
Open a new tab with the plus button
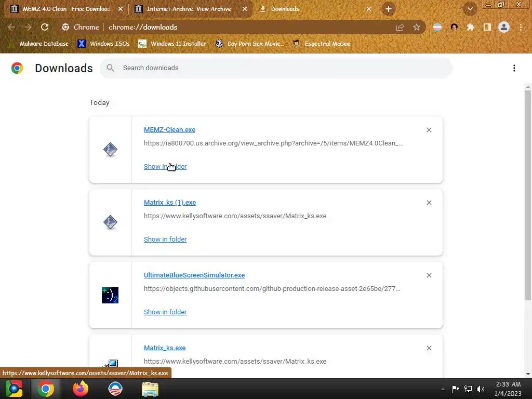point(389,9)
